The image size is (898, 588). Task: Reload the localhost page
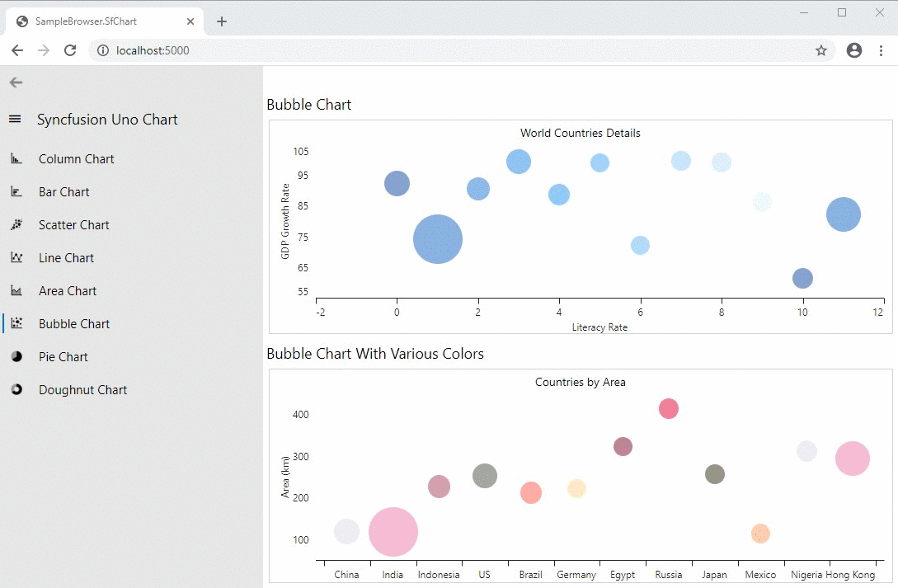coord(69,50)
